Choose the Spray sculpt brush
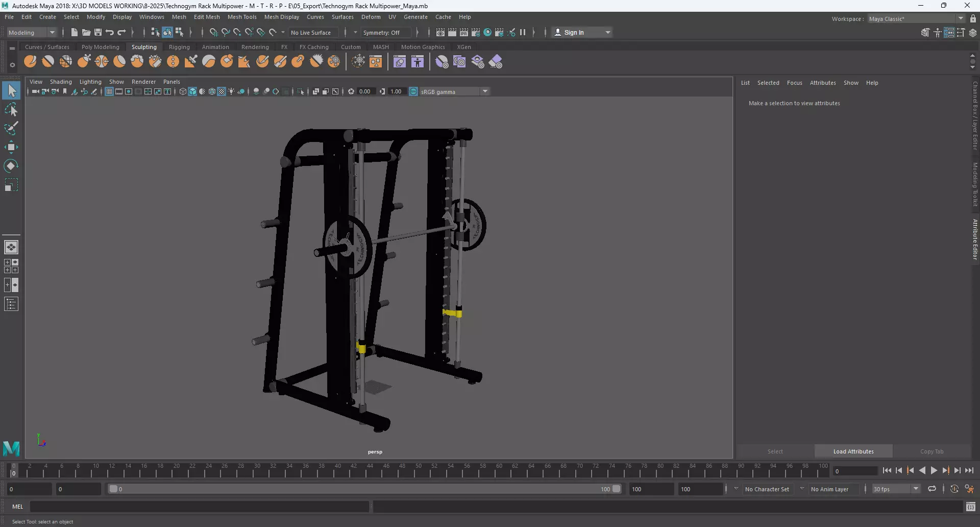The height and width of the screenshot is (527, 980). 155,62
